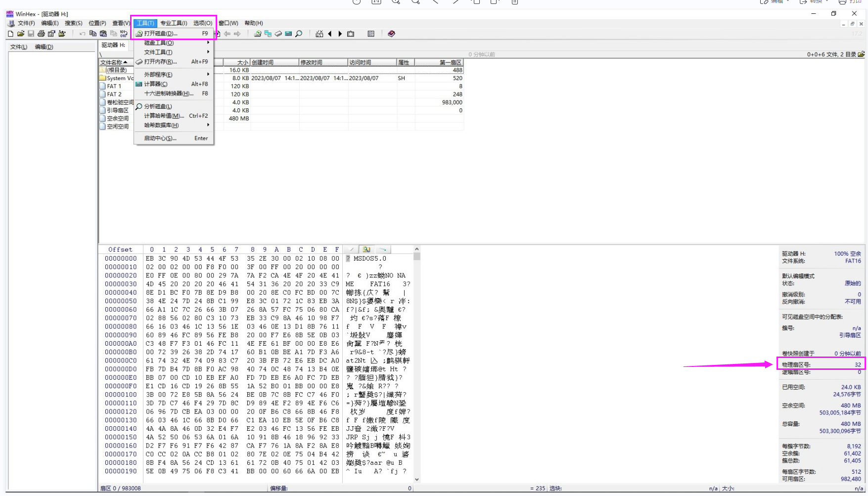The height and width of the screenshot is (496, 868).
Task: Click the Copy block toolbar icon
Action: (x=92, y=34)
